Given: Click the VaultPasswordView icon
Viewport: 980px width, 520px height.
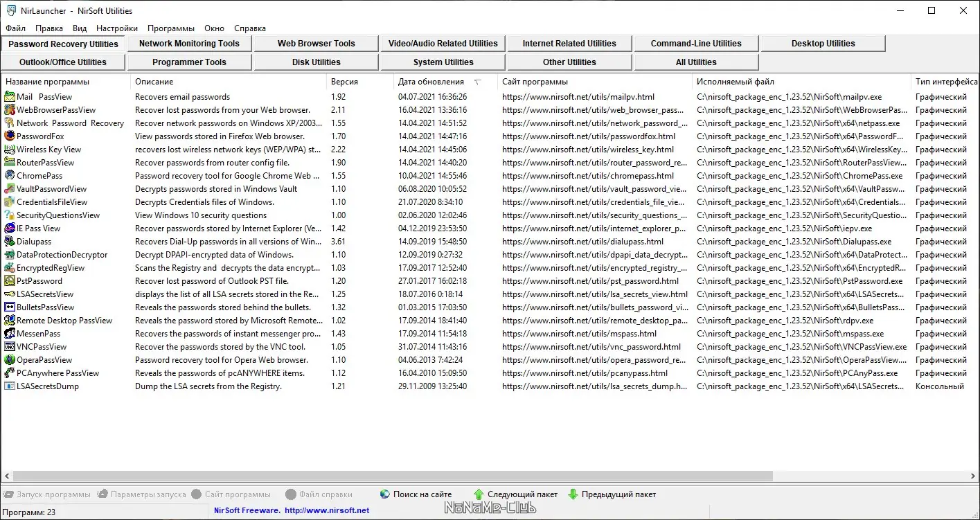Looking at the screenshot, I should (10, 189).
